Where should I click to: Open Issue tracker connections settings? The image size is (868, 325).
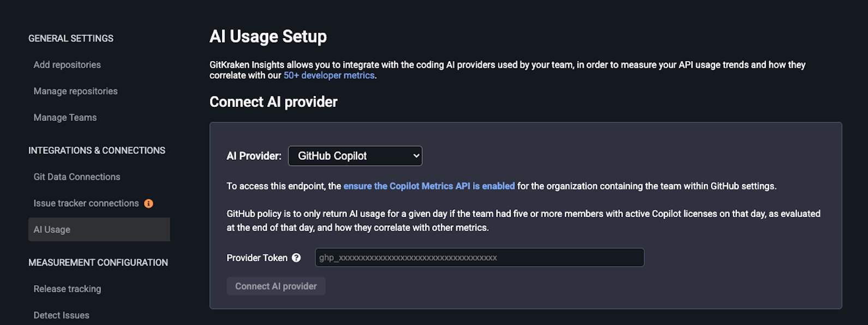(86, 203)
